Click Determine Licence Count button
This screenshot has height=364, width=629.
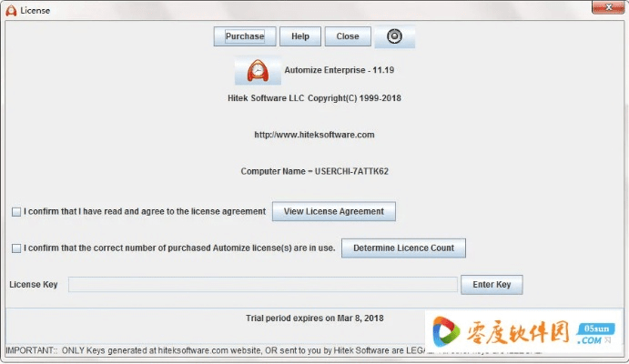pyautogui.click(x=403, y=248)
